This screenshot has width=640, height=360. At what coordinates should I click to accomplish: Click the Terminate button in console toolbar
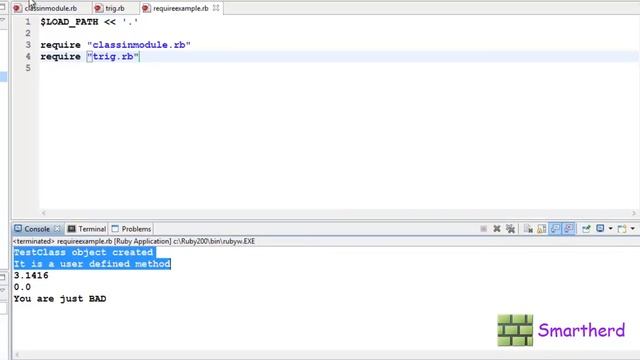click(x=483, y=229)
